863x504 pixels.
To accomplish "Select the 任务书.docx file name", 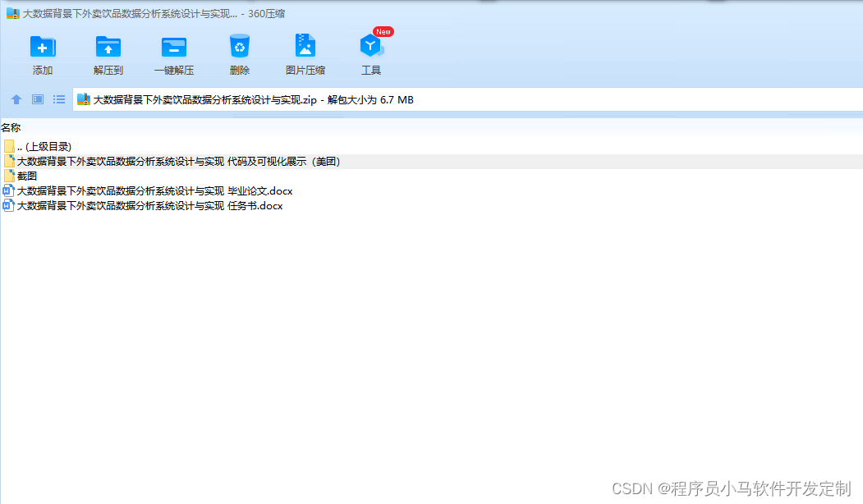I will point(149,206).
